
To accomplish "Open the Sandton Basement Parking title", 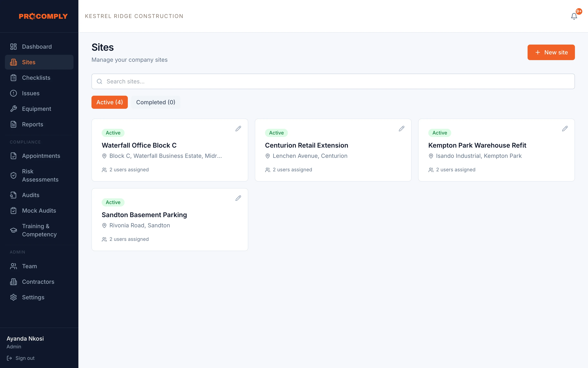I will click(144, 215).
